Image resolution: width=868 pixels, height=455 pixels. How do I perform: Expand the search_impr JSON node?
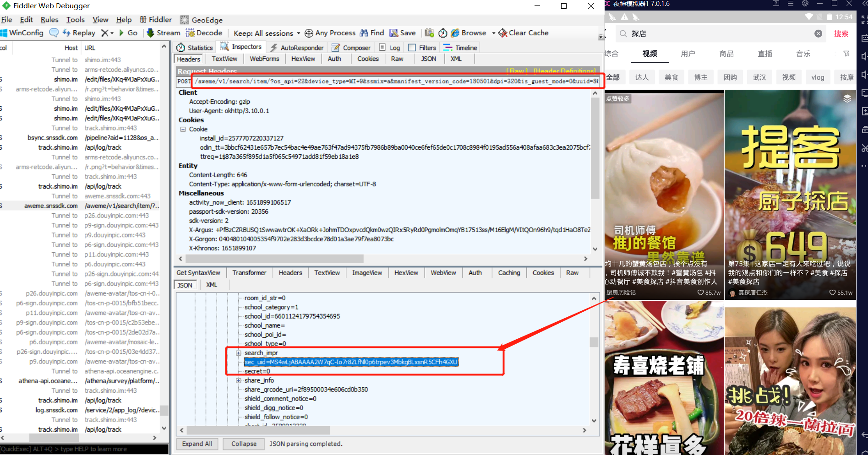click(x=238, y=353)
